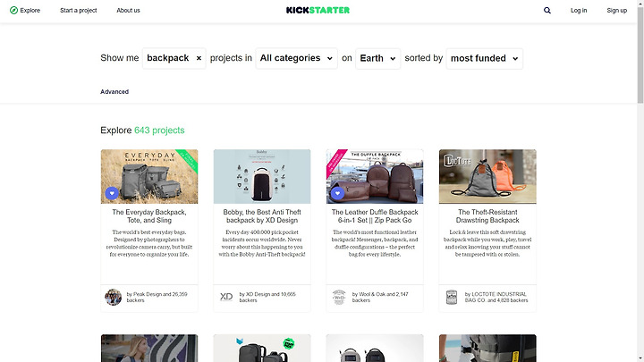Click the page vertical scrollbar
644x362 pixels.
click(x=640, y=181)
